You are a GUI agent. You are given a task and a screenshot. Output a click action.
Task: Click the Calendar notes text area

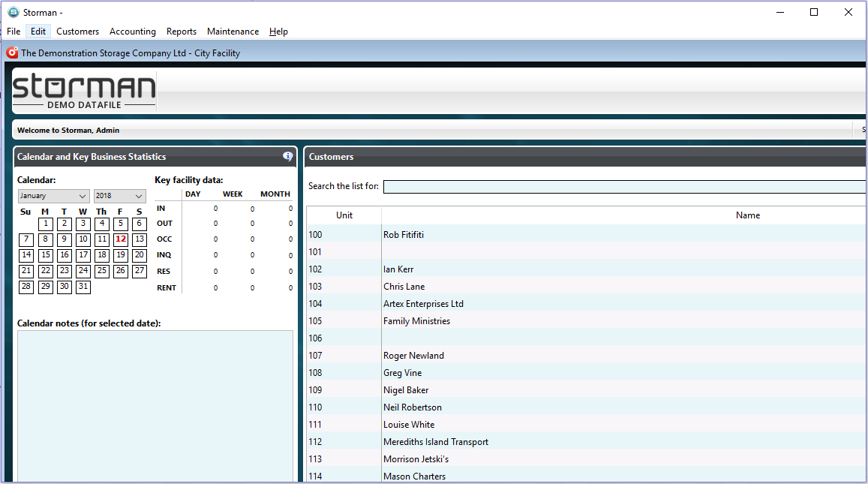coord(155,406)
